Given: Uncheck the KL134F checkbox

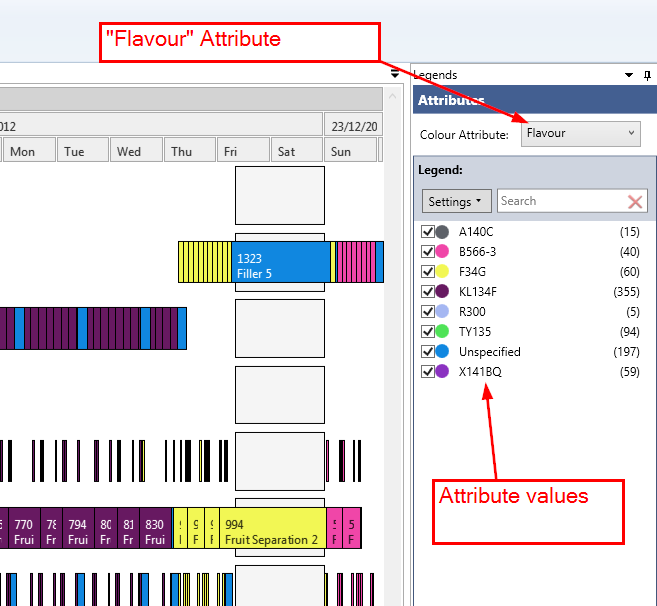Looking at the screenshot, I should [428, 291].
